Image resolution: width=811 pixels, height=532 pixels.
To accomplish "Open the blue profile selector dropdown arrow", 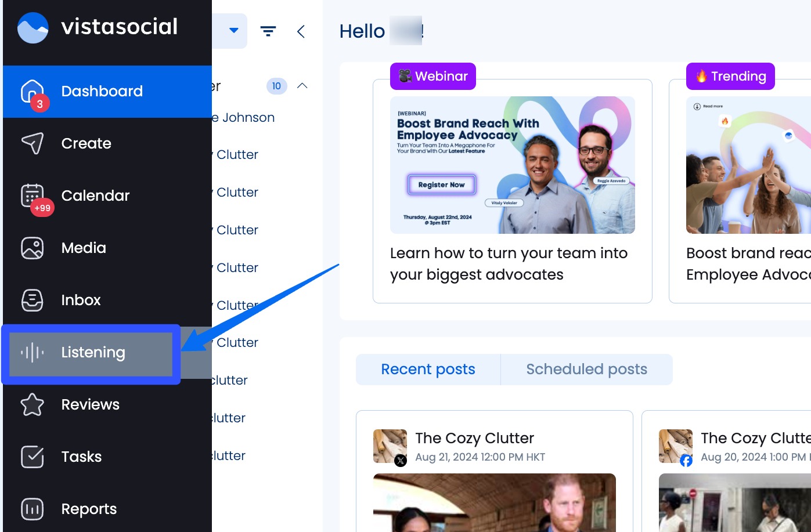I will pos(235,31).
